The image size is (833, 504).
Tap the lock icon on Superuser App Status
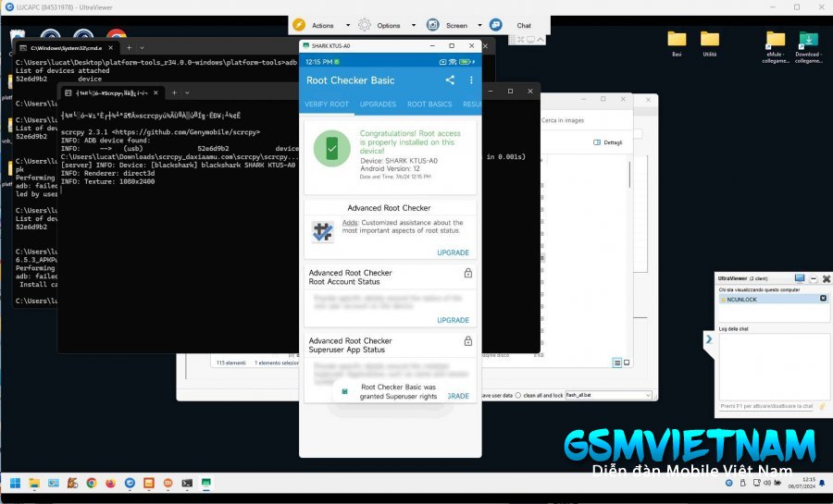tap(468, 341)
